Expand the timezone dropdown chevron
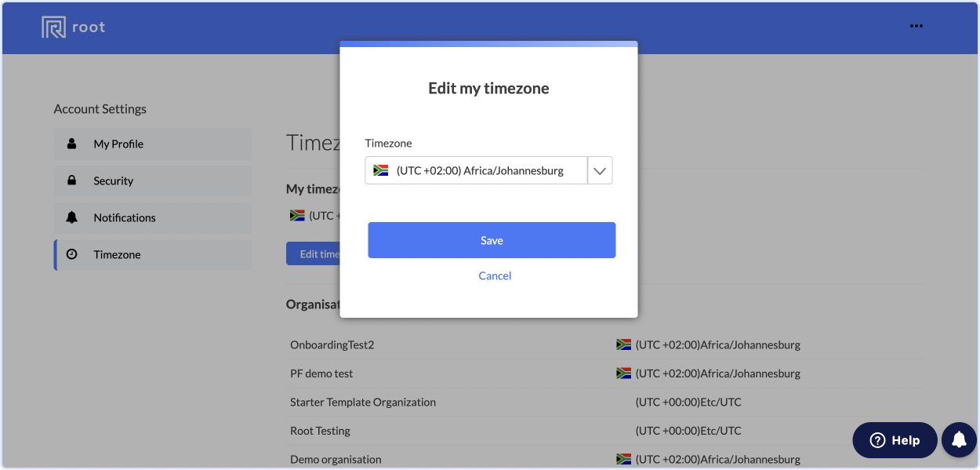Image resolution: width=980 pixels, height=470 pixels. click(600, 171)
